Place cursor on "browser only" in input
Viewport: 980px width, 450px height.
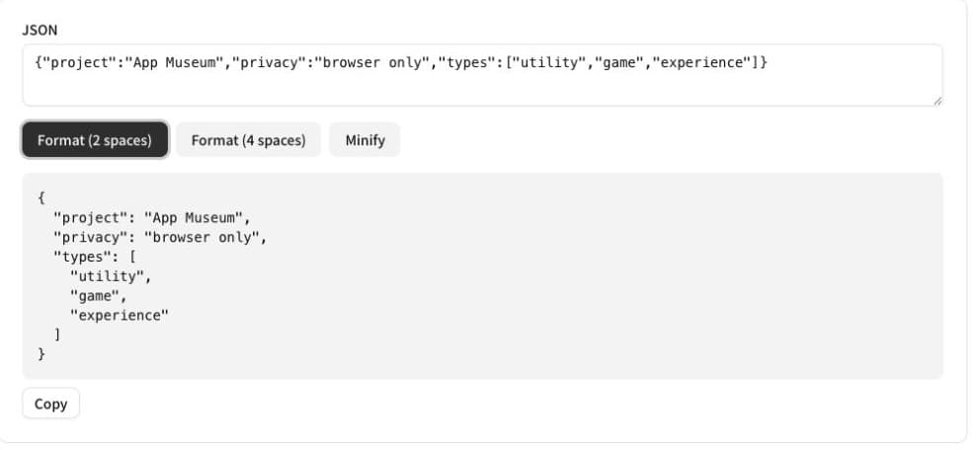tap(372, 63)
